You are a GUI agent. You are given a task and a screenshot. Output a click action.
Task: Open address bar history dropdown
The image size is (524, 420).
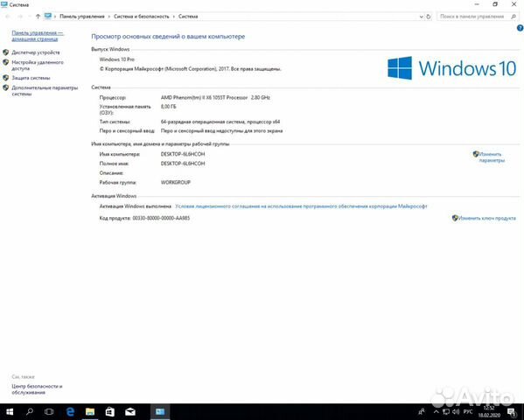[x=421, y=17]
